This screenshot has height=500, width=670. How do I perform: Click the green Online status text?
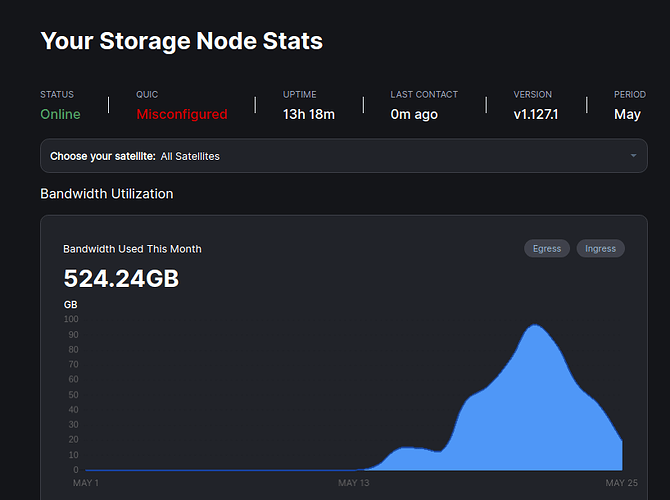pyautogui.click(x=60, y=114)
